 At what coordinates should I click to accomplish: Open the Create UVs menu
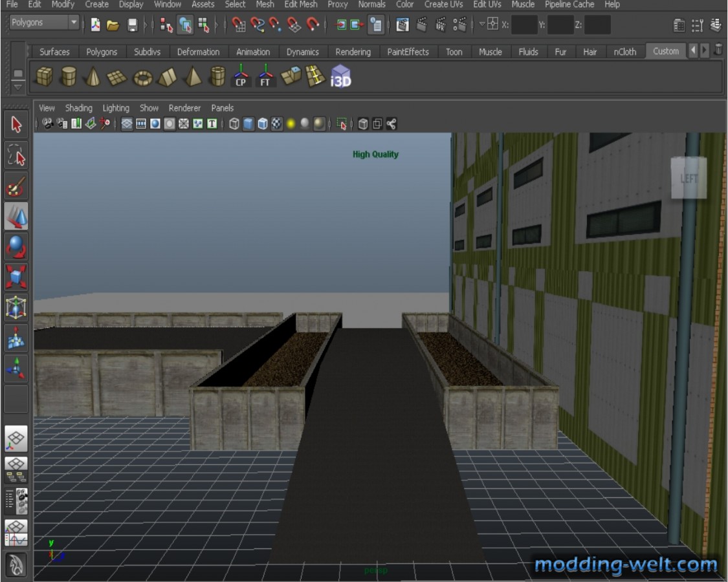[x=443, y=5]
